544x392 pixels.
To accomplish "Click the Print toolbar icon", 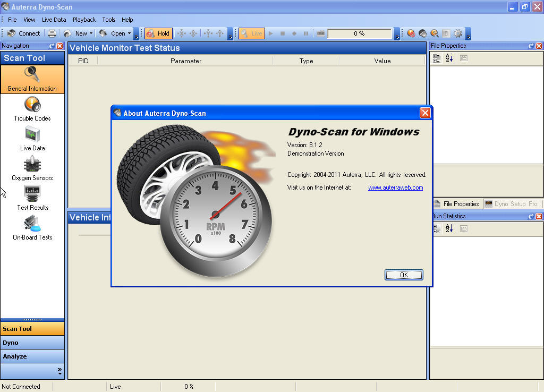I will pyautogui.click(x=52, y=33).
